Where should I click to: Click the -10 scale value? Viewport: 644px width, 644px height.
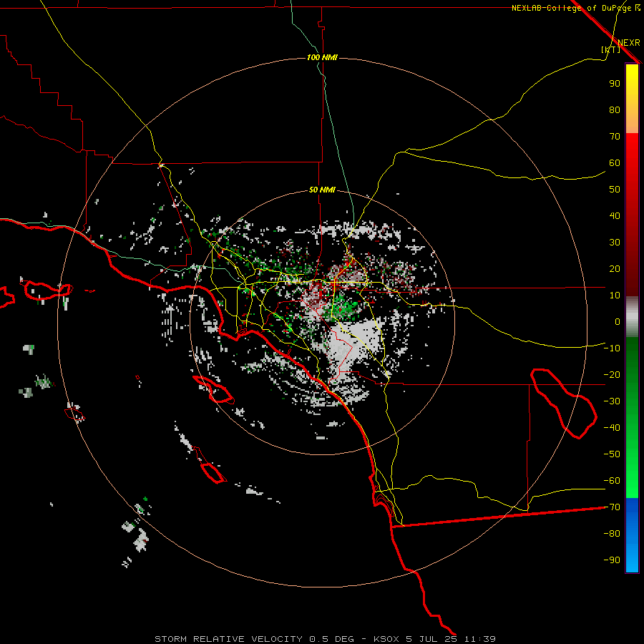point(612,348)
